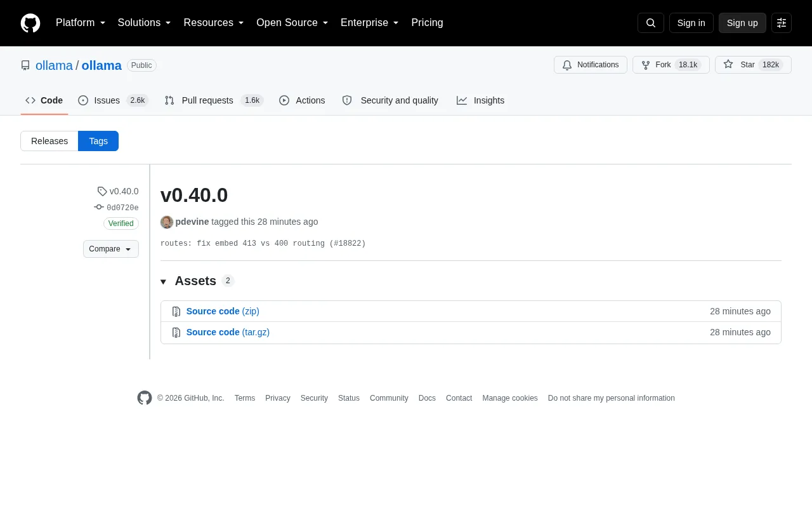Click the zip file icon beside Source code (zip)
This screenshot has width=812, height=508.
176,311
